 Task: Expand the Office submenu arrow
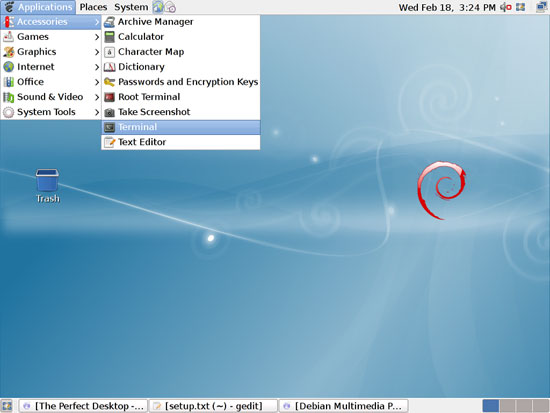(97, 82)
